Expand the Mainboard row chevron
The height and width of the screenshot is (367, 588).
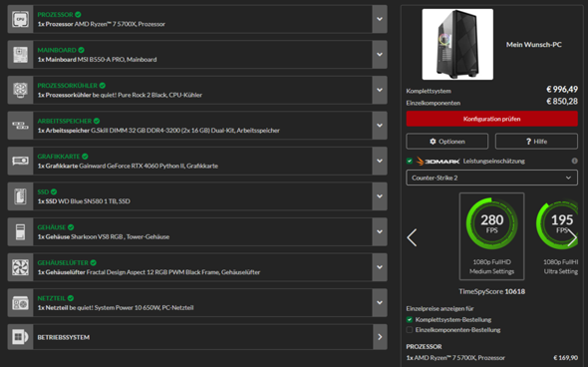tap(380, 55)
